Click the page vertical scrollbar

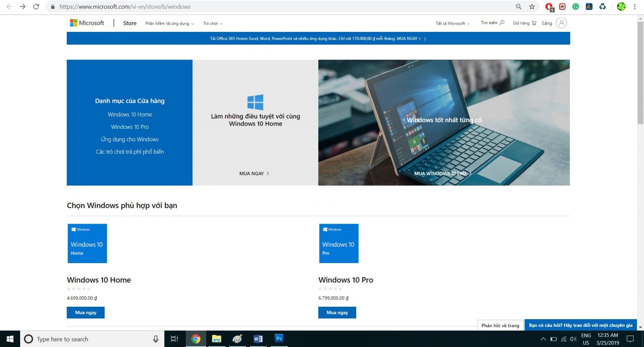[640, 73]
